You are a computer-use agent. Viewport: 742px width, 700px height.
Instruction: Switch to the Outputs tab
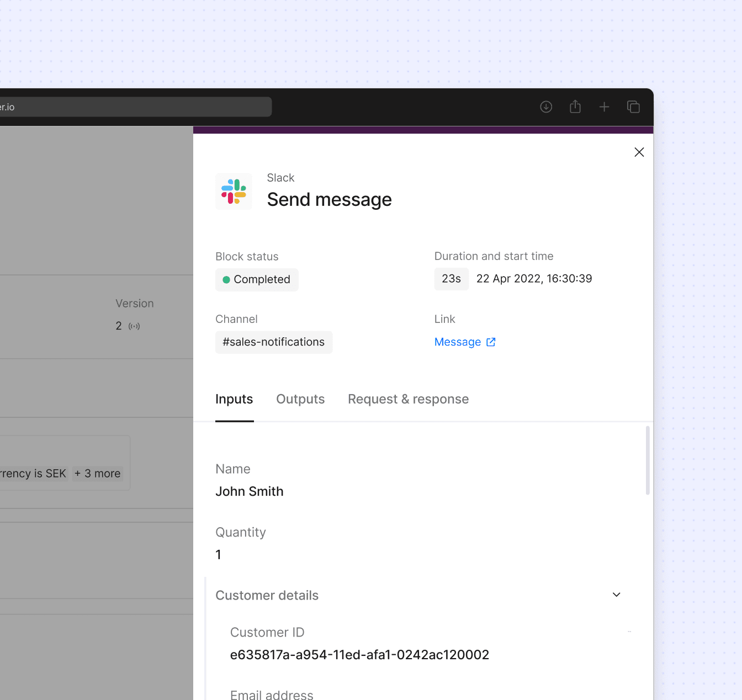coord(300,399)
